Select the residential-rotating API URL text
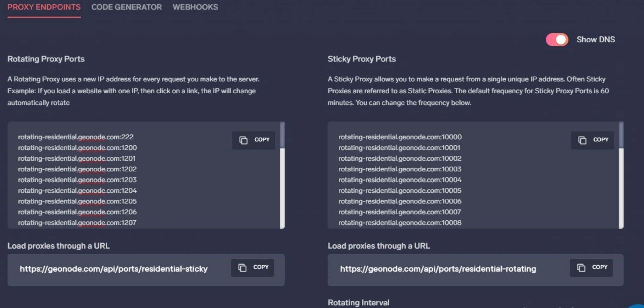The width and height of the screenshot is (644, 308). 438,269
